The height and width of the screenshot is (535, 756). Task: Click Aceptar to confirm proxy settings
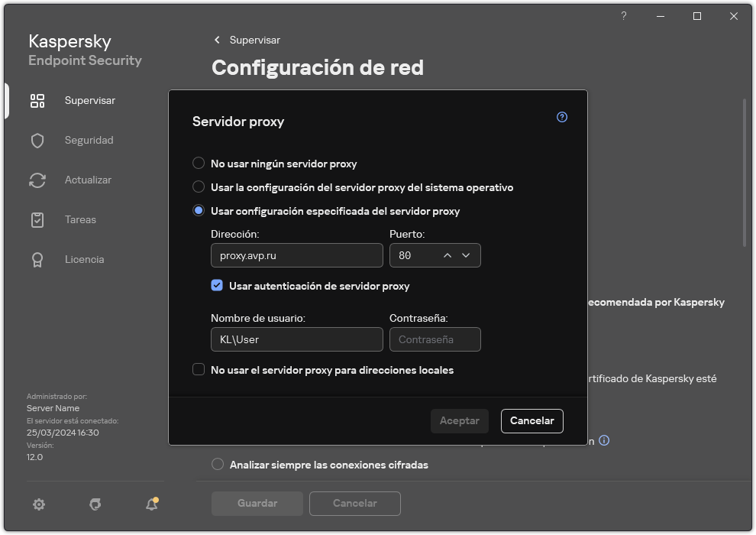(x=459, y=420)
